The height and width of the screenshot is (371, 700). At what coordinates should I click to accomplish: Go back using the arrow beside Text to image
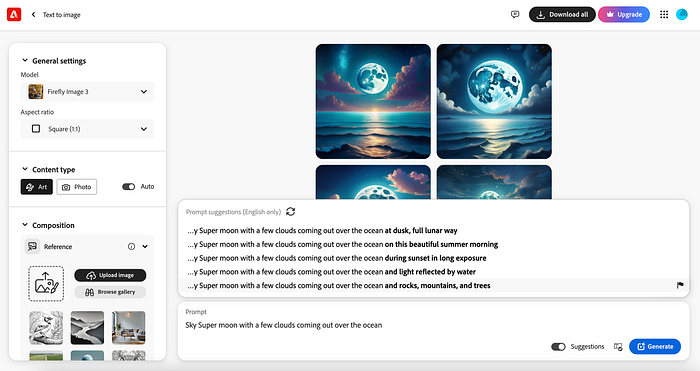[33, 15]
